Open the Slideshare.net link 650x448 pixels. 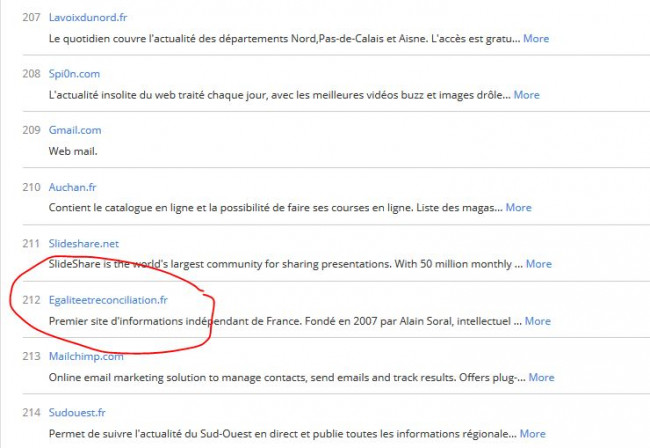pos(84,243)
